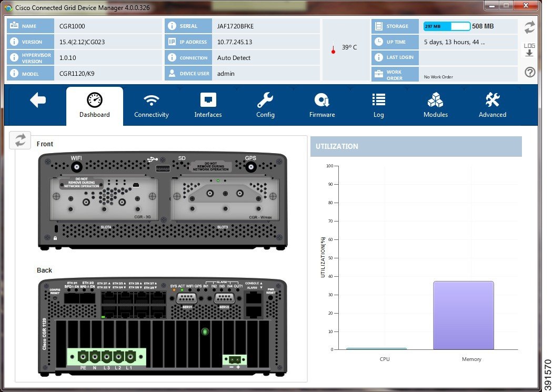Click the WORK ORDER briefcase icon

[x=379, y=73]
